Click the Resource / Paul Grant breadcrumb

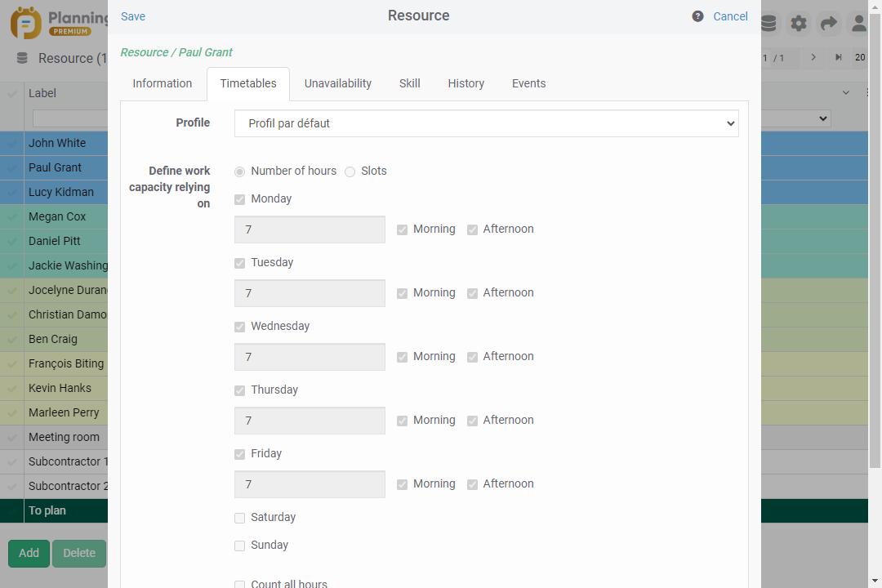(176, 52)
